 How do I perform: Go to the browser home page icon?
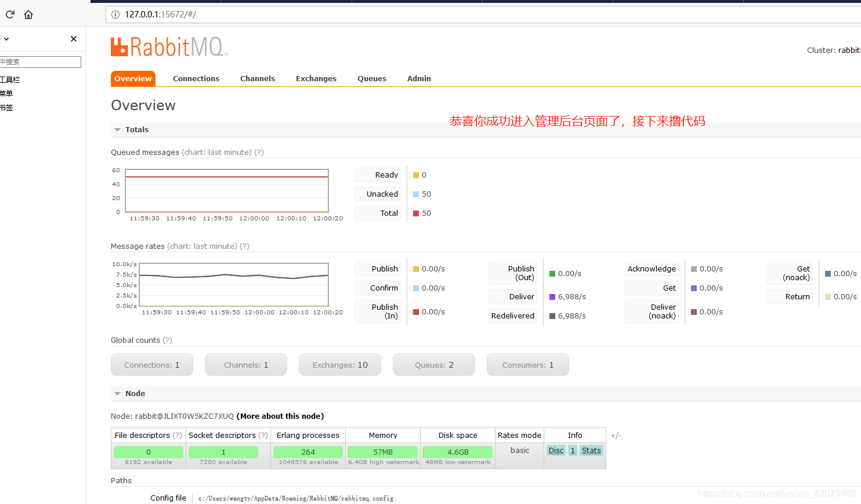click(28, 14)
